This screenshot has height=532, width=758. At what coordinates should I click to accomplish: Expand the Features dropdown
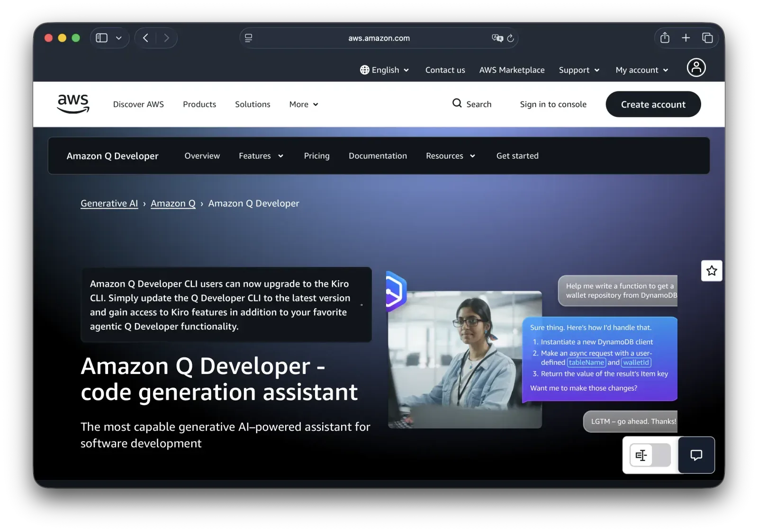(x=261, y=156)
